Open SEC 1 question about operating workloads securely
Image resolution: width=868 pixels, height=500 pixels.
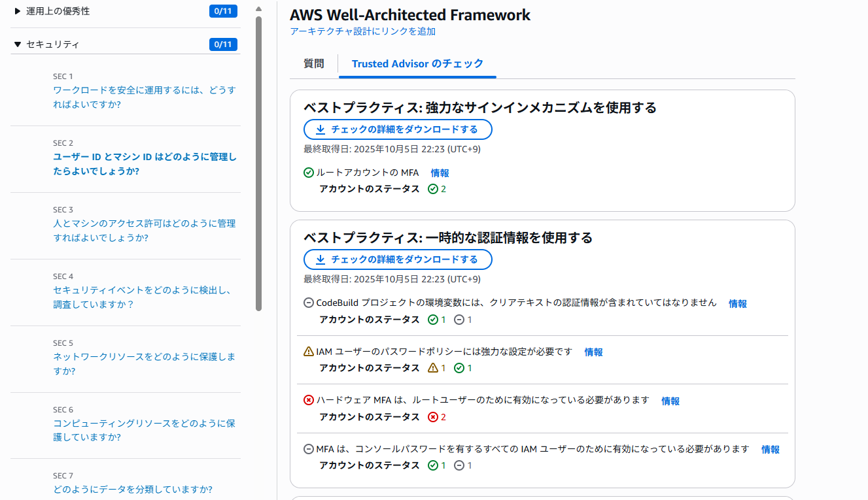pyautogui.click(x=144, y=97)
